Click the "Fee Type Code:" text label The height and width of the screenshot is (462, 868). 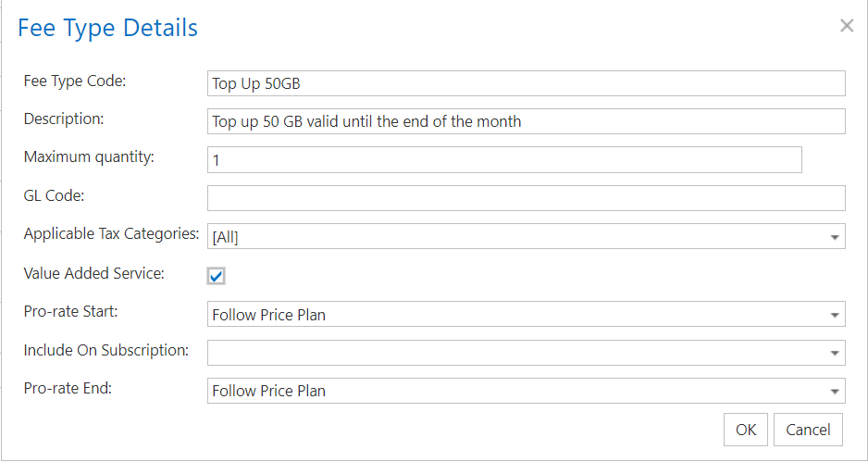(x=75, y=81)
